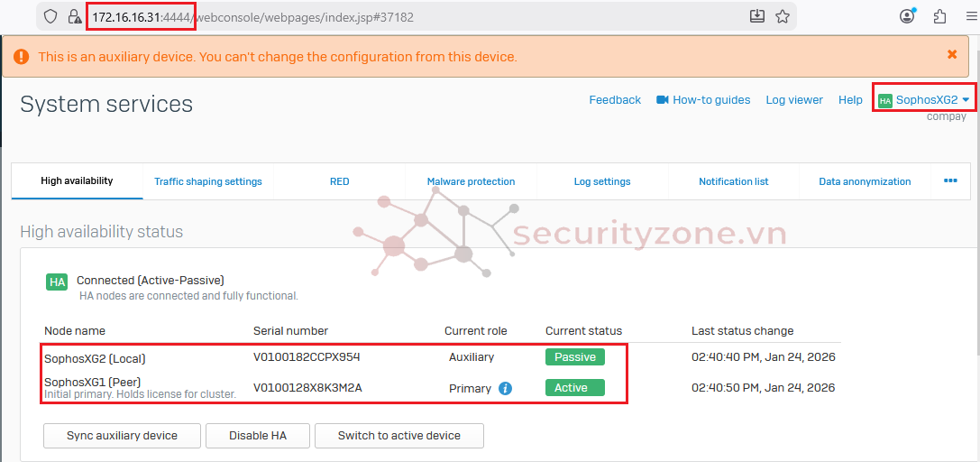Open the Firefox account profile icon
The image size is (980, 462).
coord(907,16)
